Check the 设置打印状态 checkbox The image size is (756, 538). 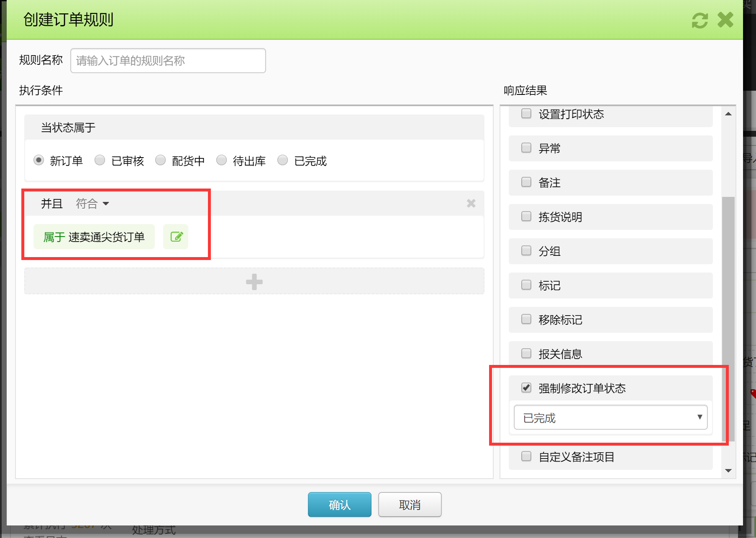[x=526, y=114]
